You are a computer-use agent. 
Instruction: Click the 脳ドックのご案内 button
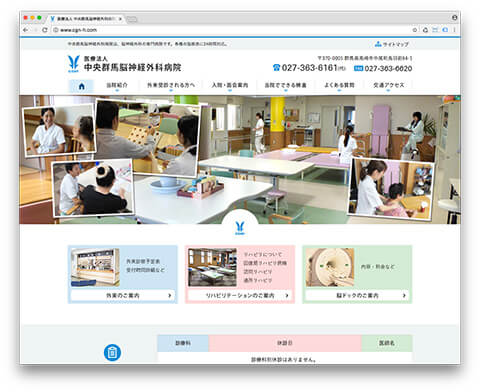(357, 295)
